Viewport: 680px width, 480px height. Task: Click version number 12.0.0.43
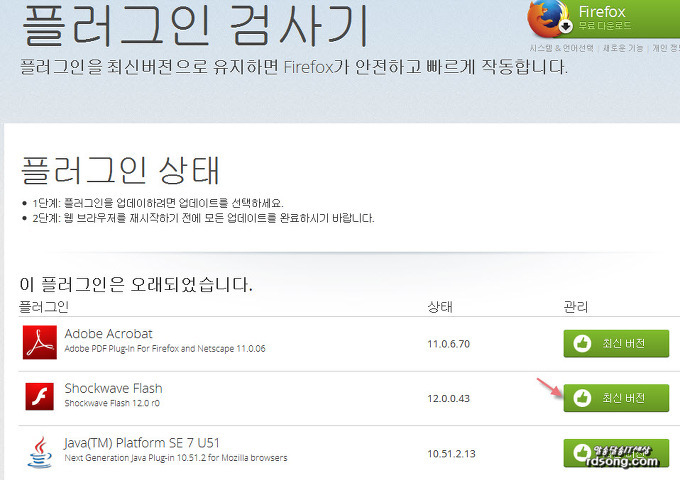(448, 398)
